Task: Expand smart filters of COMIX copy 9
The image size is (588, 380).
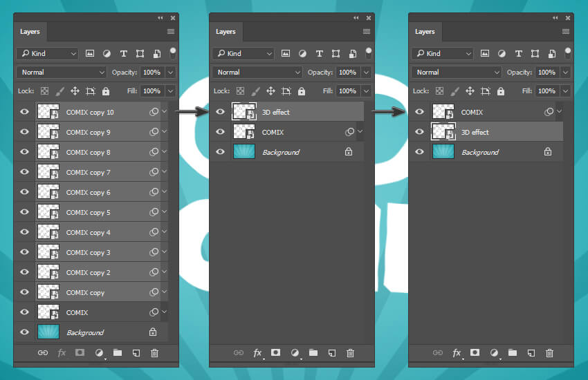Action: pyautogui.click(x=164, y=131)
